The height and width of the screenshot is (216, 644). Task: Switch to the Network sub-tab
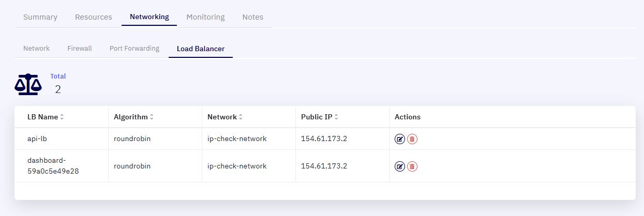(x=37, y=49)
